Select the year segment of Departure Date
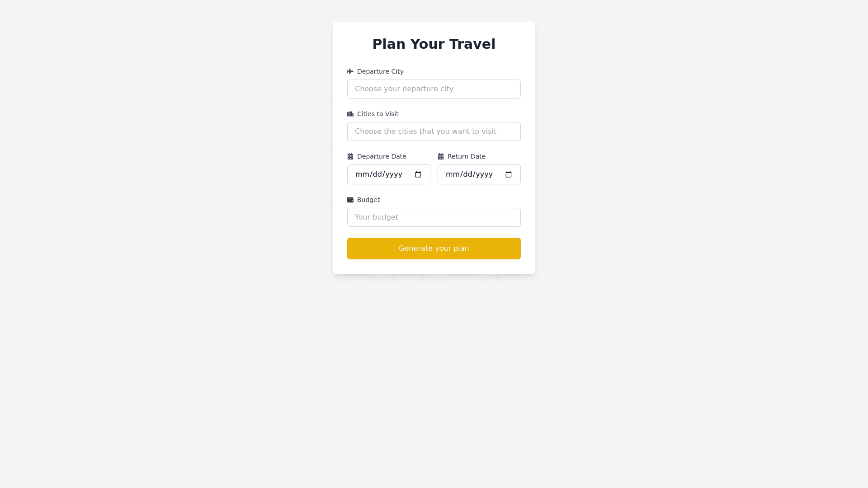The width and height of the screenshot is (868, 488). pos(394,174)
